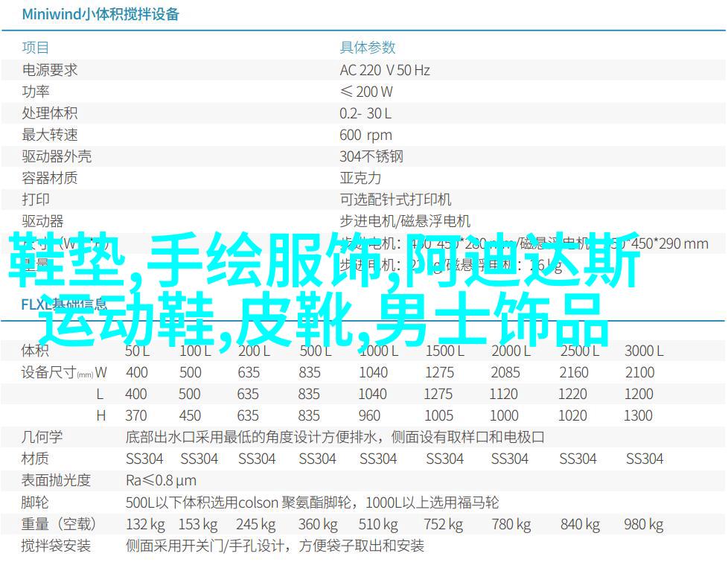Select the text starting "500L以下体积选用colson"

click(x=312, y=502)
